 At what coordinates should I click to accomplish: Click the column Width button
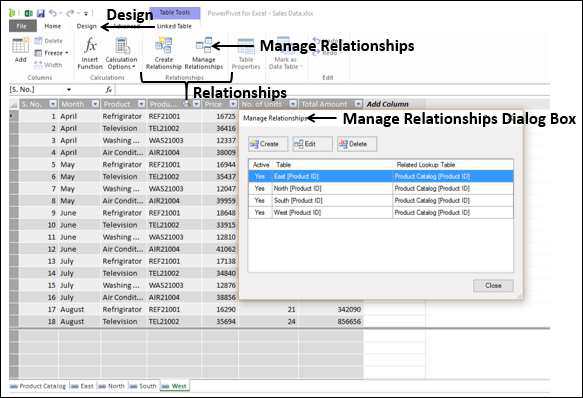[48, 65]
